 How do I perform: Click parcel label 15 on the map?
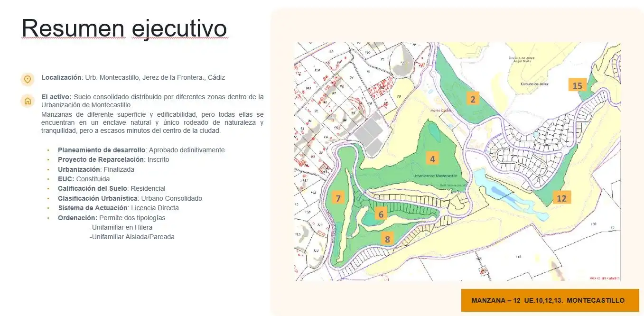pyautogui.click(x=577, y=85)
